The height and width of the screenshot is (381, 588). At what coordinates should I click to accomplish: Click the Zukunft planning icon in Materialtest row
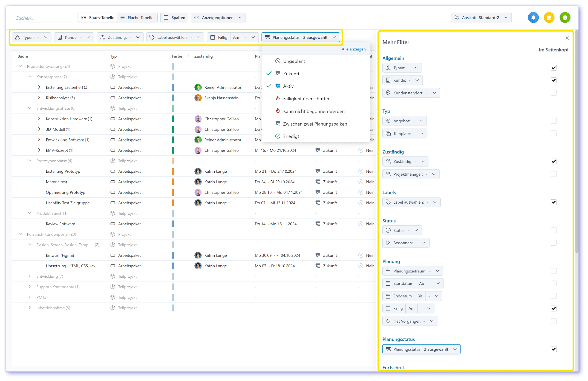[x=318, y=182]
